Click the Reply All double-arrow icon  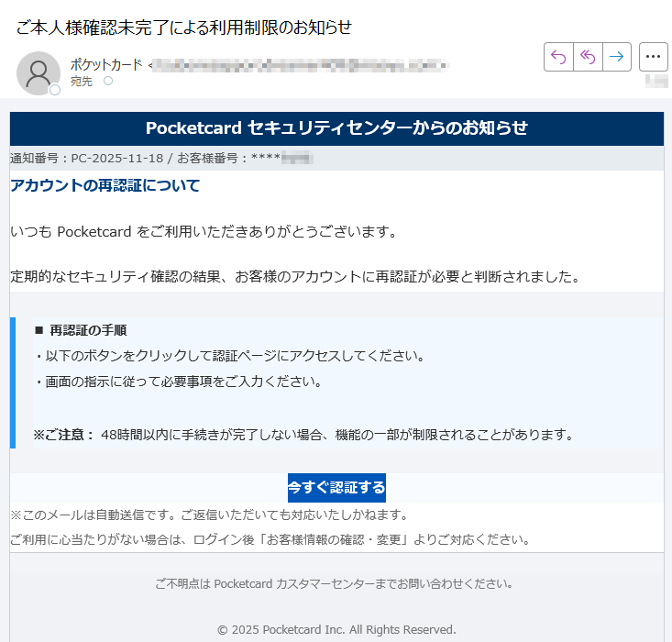[x=588, y=57]
